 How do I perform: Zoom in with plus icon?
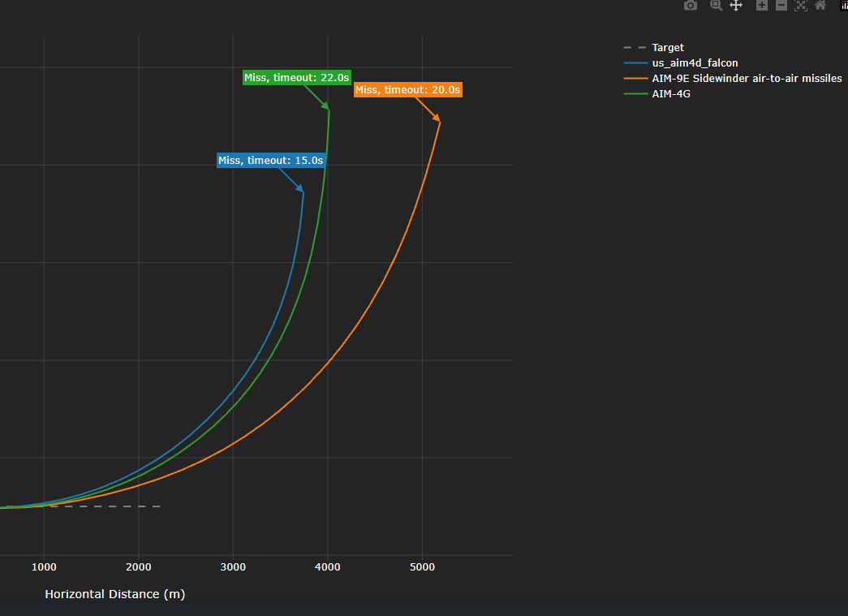coord(761,6)
